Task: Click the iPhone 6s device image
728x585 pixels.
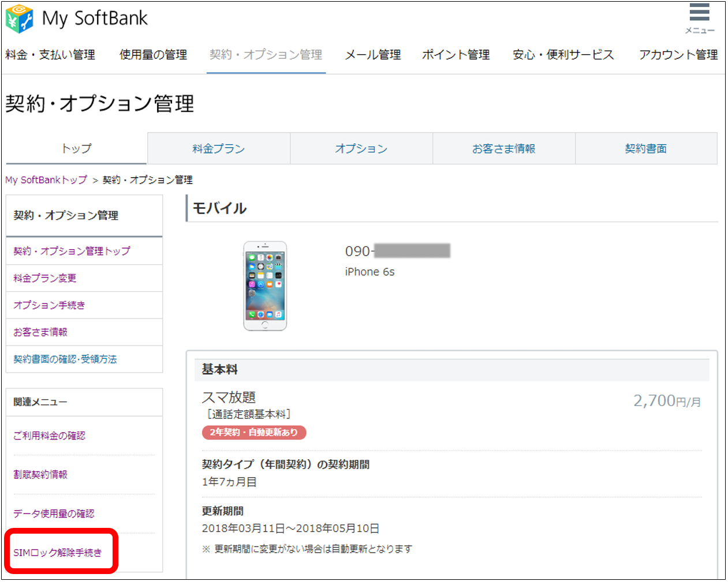Action: tap(265, 286)
